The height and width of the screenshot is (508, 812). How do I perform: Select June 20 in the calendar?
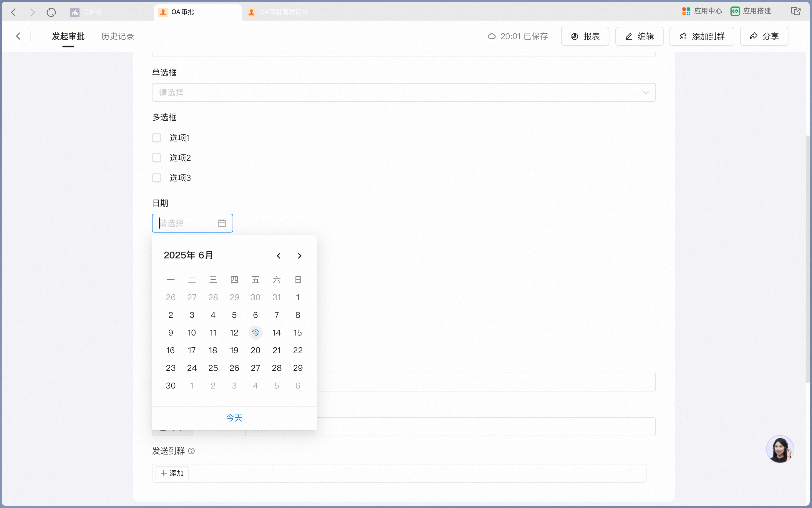[256, 350]
